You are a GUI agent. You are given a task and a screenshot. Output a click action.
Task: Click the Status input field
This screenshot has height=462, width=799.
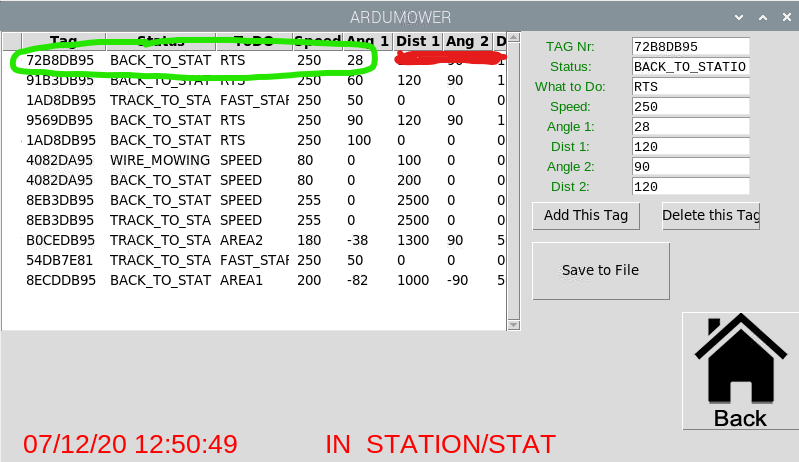690,67
